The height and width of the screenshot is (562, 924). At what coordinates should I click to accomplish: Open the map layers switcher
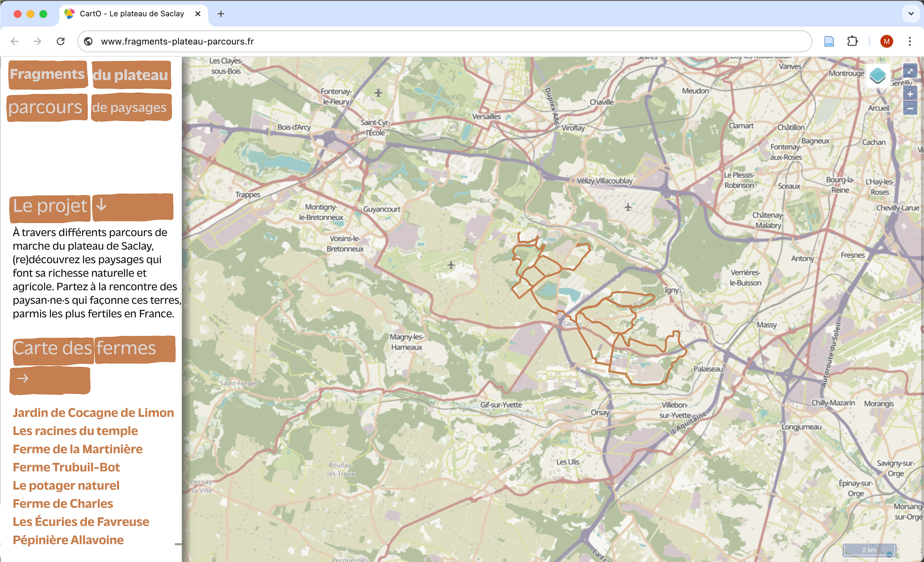[x=878, y=76]
